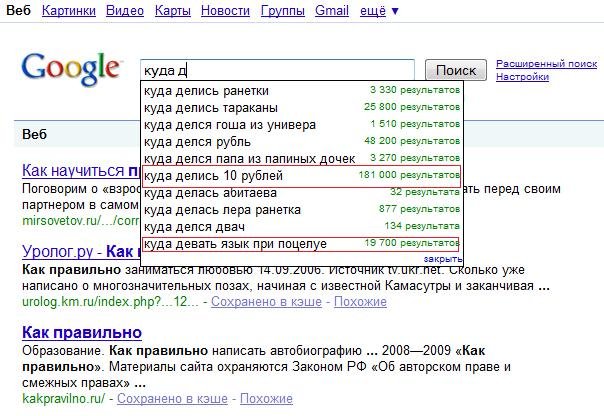Image resolution: width=604 pixels, height=416 pixels.
Task: Open Gmail from the top bar
Action: [x=331, y=10]
